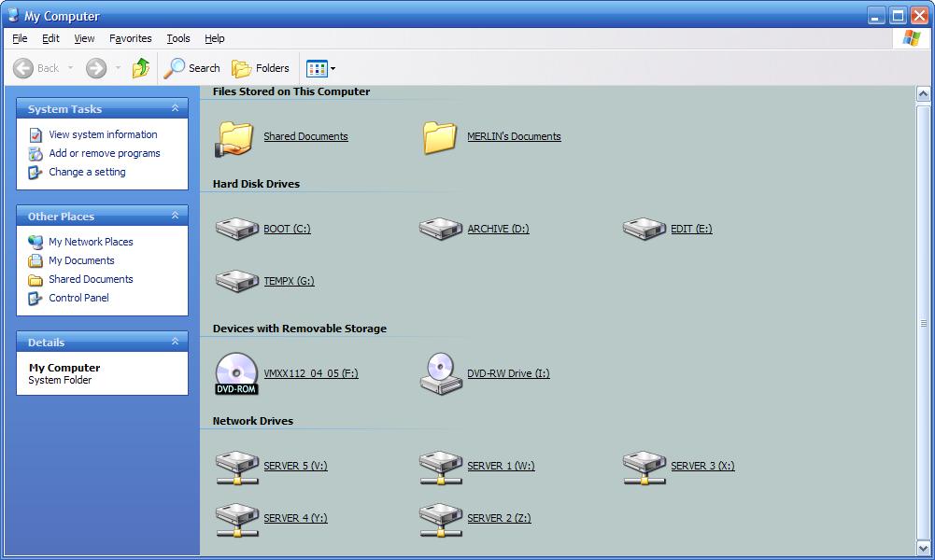Collapse the Other Places panel
The image size is (935, 560).
pos(175,216)
